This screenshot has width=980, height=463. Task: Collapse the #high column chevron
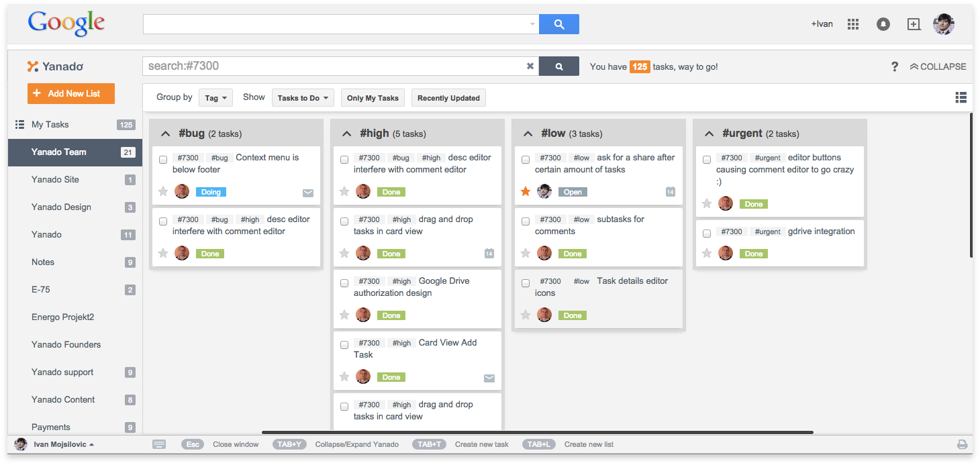[346, 134]
